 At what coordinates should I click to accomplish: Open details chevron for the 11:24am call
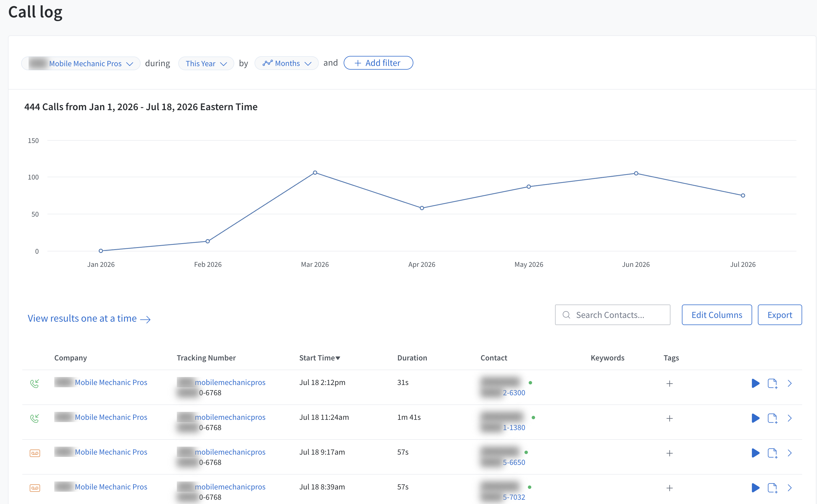coord(790,418)
